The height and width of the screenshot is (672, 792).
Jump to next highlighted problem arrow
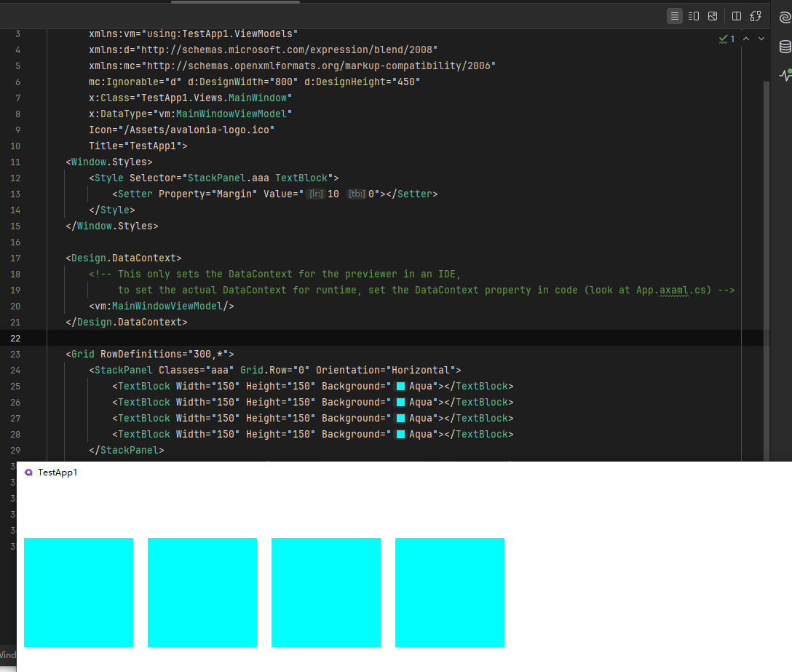pos(761,39)
